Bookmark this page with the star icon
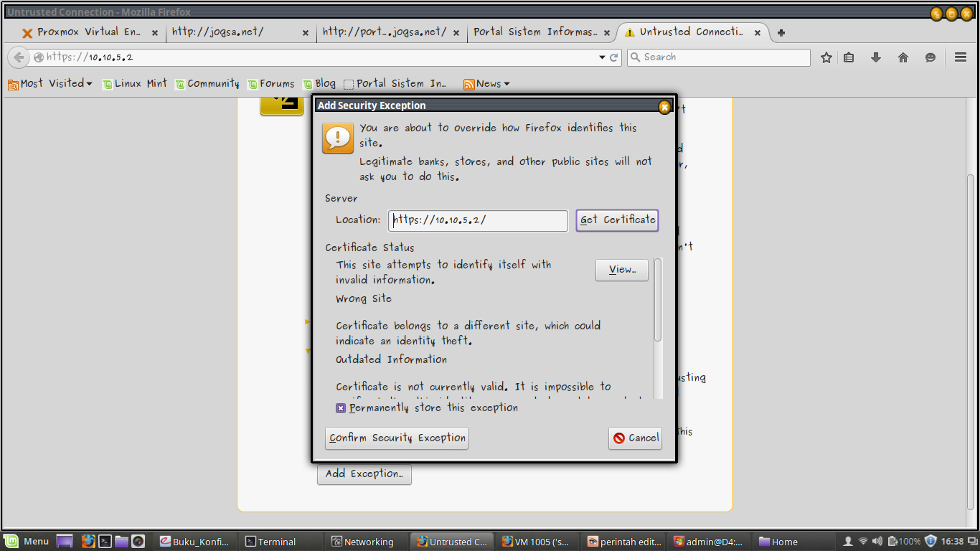The image size is (980, 551). 826,57
